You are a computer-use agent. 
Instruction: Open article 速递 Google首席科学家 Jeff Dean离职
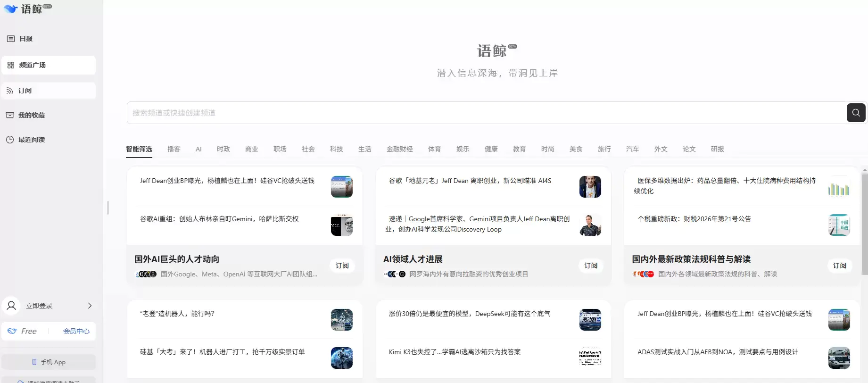(x=478, y=224)
